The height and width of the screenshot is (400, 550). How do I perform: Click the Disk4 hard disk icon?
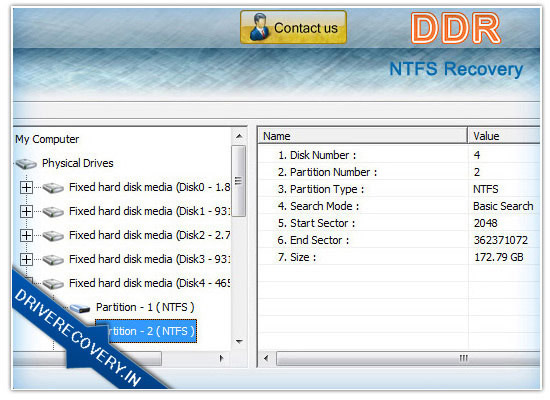pos(53,284)
